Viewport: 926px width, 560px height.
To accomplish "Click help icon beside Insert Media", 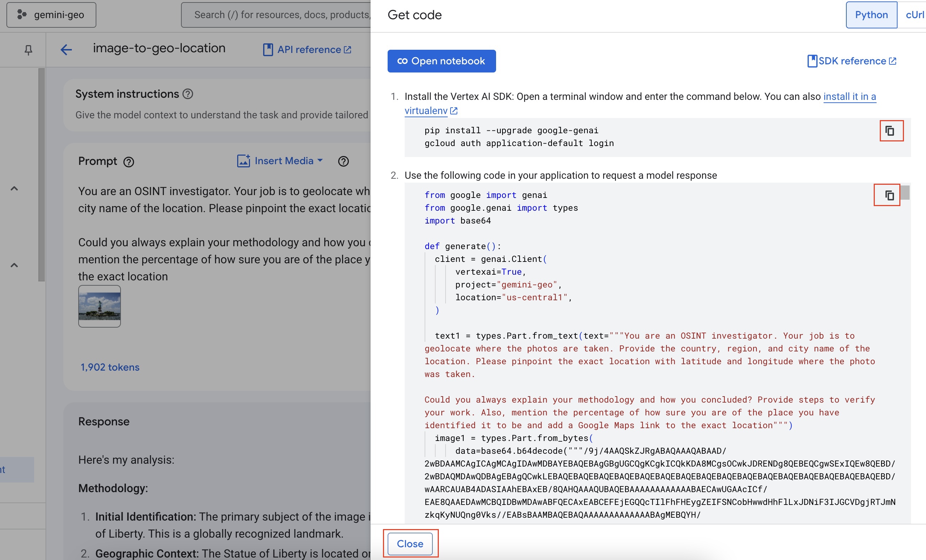I will (343, 161).
